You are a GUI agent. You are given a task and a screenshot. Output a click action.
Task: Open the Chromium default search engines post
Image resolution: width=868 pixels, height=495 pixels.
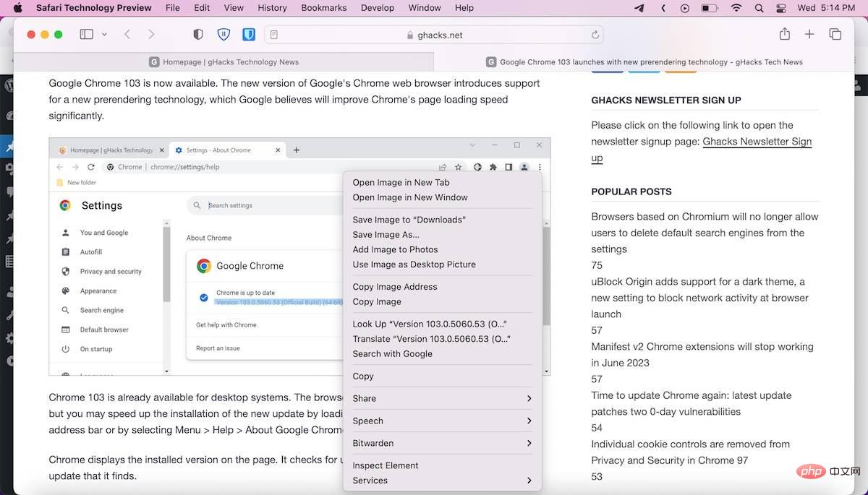pyautogui.click(x=705, y=233)
